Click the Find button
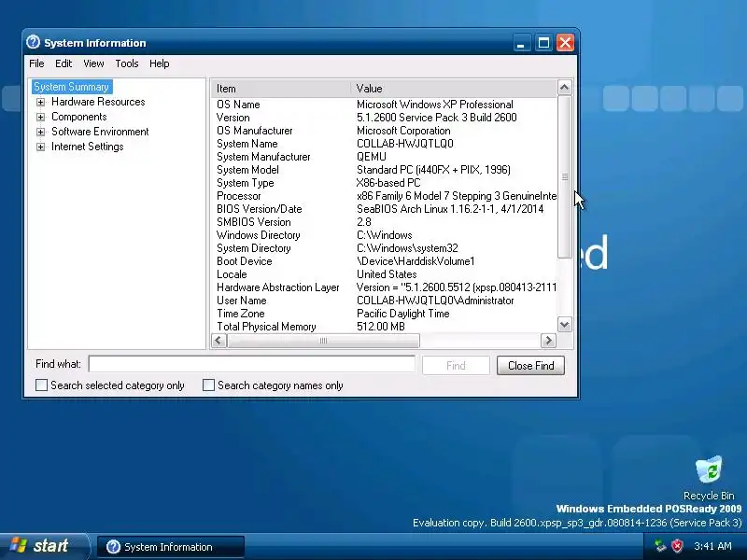The height and width of the screenshot is (560, 747). coord(456,366)
